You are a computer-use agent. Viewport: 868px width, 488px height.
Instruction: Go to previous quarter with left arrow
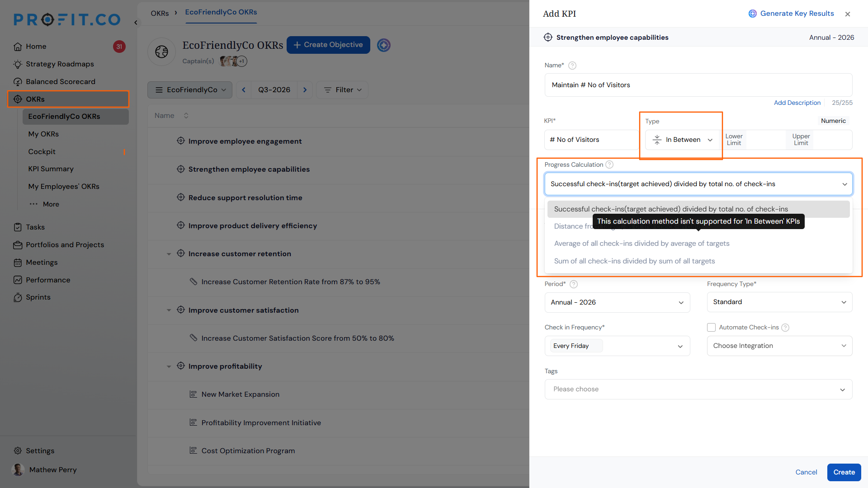[244, 90]
